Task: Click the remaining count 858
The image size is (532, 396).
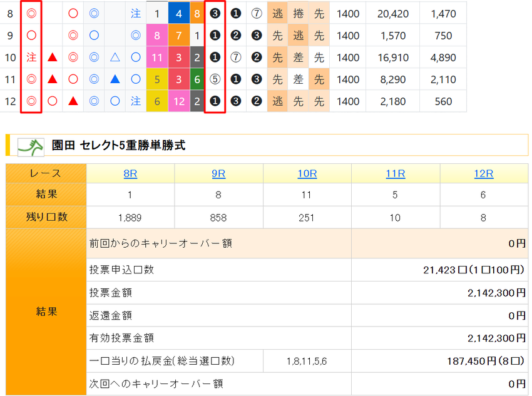Action: [218, 218]
